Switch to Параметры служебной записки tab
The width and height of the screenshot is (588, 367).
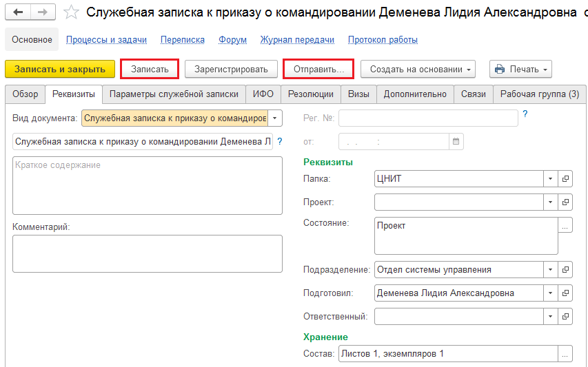pyautogui.click(x=174, y=94)
